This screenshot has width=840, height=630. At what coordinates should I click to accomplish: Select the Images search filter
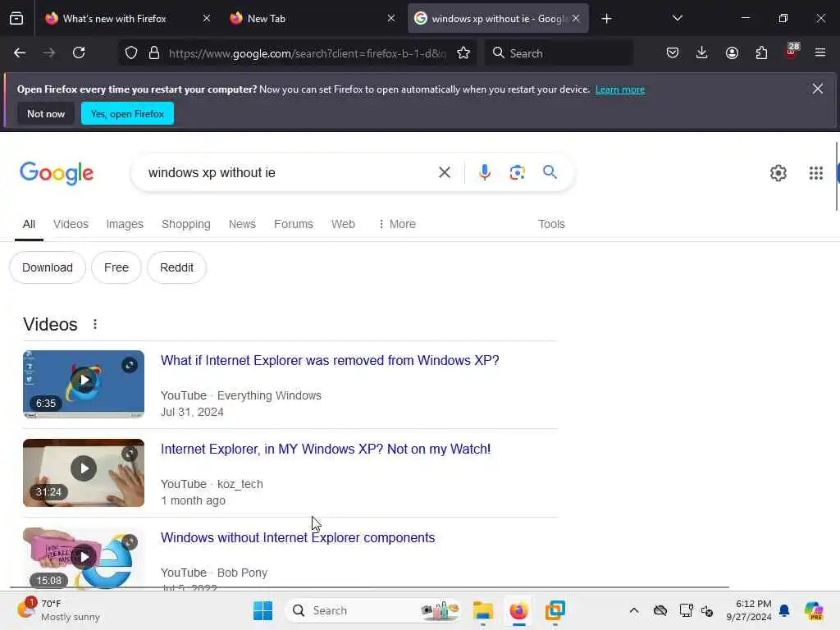pyautogui.click(x=125, y=224)
